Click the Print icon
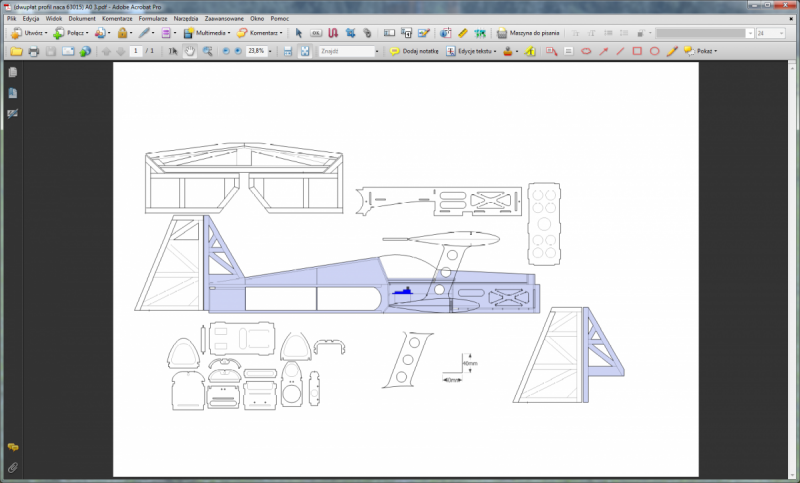Image resolution: width=800 pixels, height=483 pixels. pyautogui.click(x=33, y=50)
